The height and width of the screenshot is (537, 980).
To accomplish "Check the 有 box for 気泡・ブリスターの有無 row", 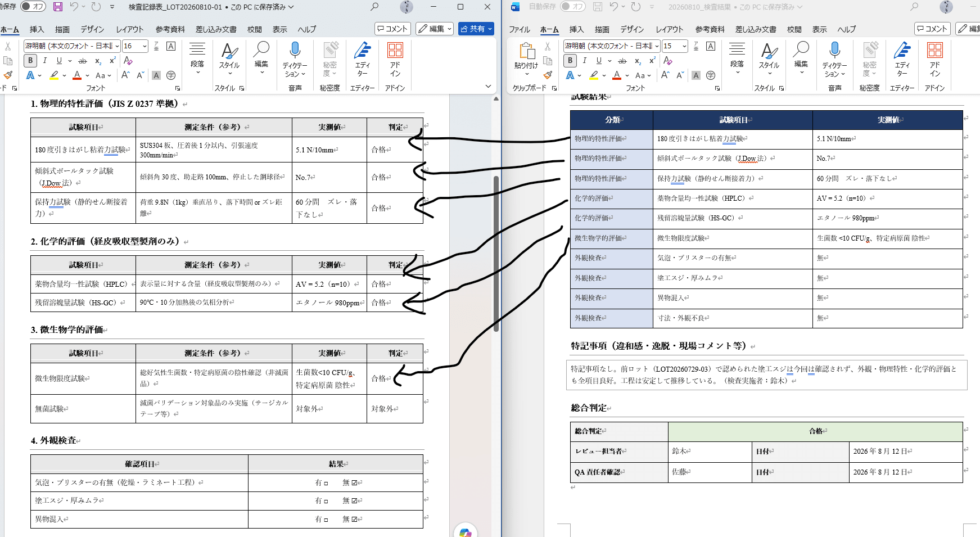I will [326, 483].
